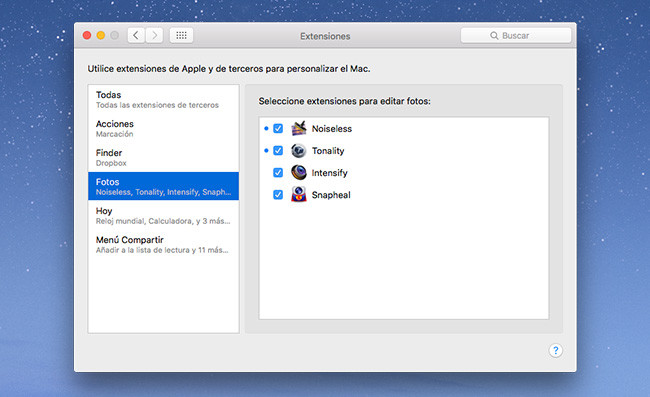
Task: Go back with the left arrow button
Action: click(x=136, y=36)
